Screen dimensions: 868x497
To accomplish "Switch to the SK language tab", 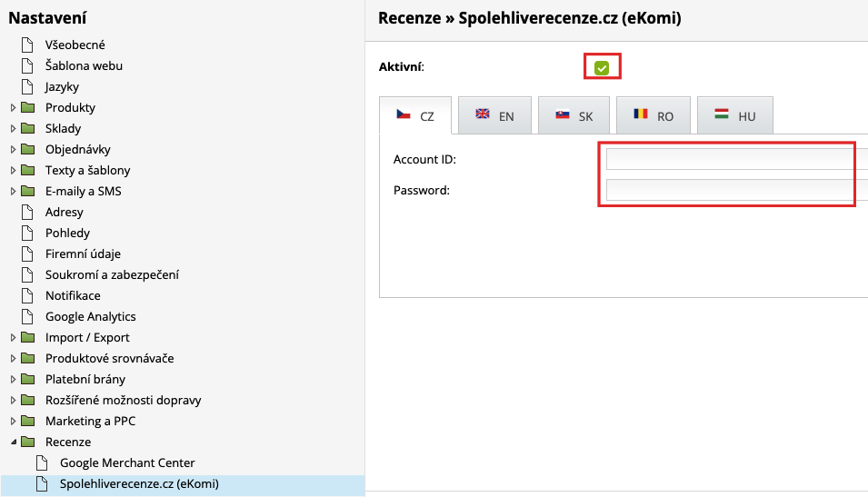I will tap(574, 115).
